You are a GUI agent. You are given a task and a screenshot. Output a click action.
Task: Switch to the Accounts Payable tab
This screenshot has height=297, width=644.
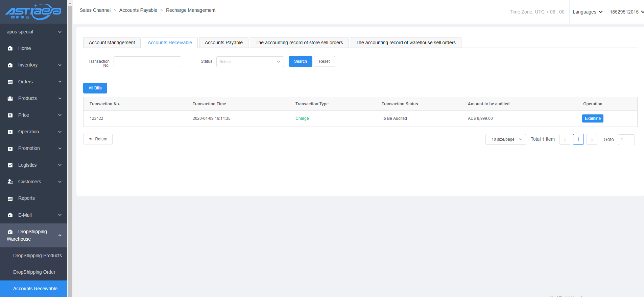(223, 43)
